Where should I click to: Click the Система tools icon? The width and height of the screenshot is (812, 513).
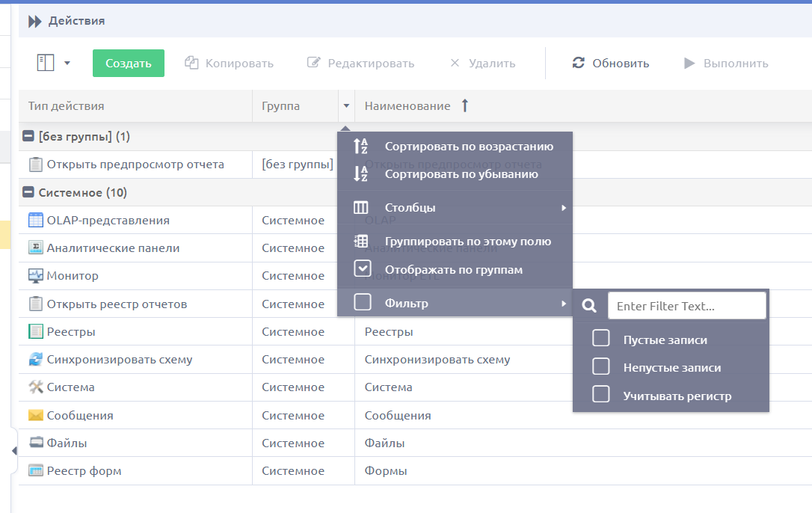[x=36, y=387]
